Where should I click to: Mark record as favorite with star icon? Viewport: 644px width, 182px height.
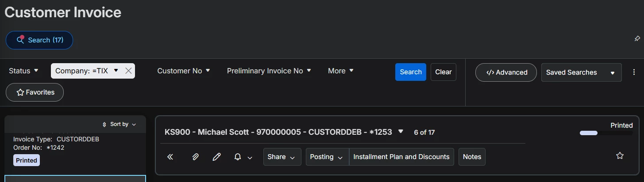[620, 155]
